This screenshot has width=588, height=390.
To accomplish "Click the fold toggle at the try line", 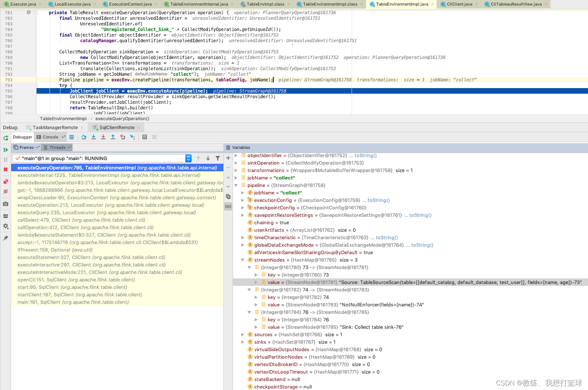I will [x=37, y=85].
